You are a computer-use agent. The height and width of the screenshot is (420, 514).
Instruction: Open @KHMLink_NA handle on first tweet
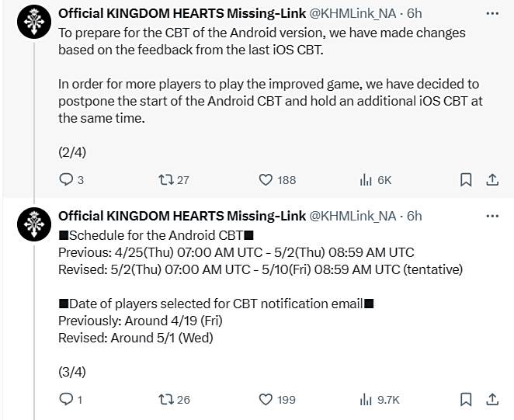click(353, 13)
